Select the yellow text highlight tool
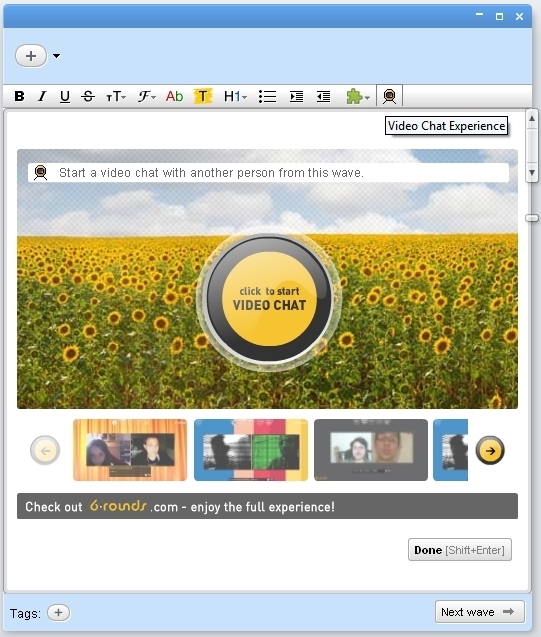Viewport: 541px width, 637px height. 203,96
